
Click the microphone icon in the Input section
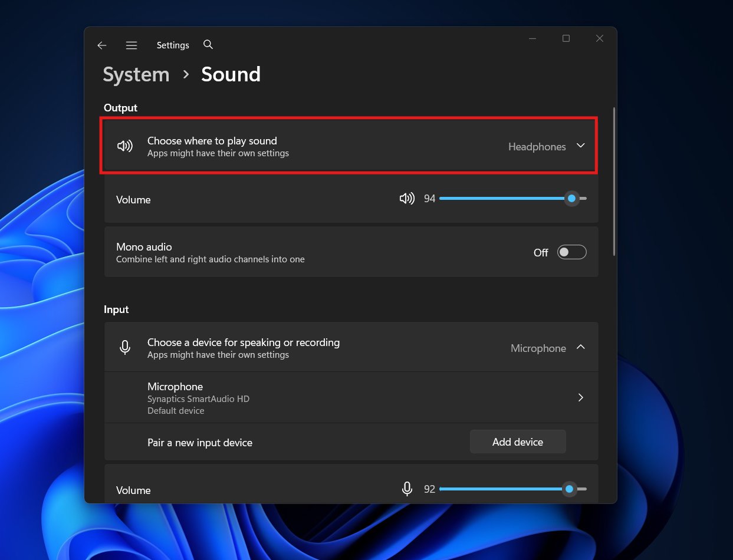pos(125,347)
